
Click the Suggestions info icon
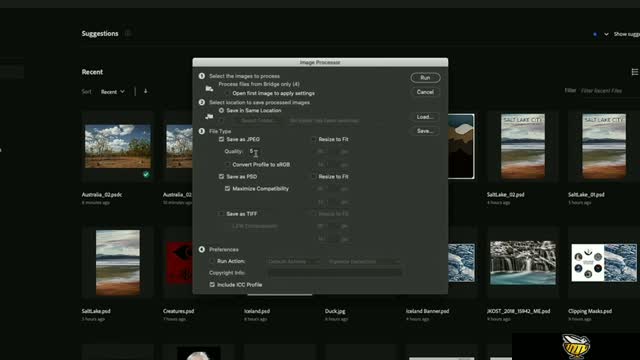click(128, 33)
